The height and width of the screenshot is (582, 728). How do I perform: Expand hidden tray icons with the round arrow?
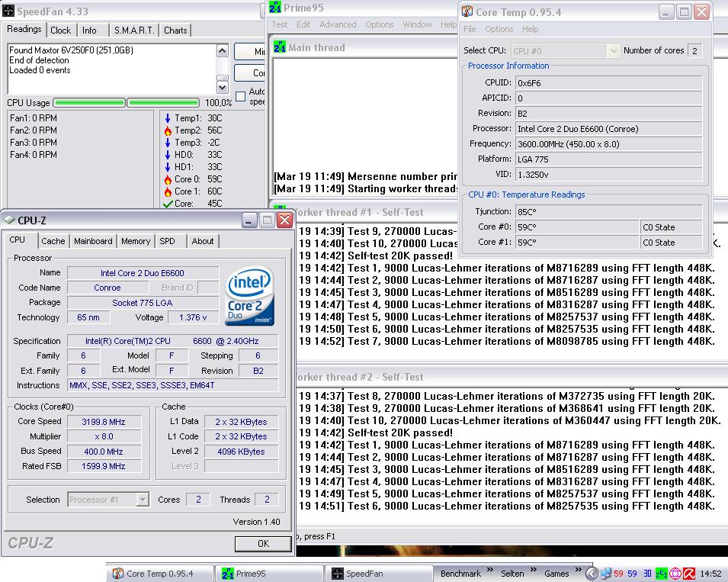click(x=592, y=574)
